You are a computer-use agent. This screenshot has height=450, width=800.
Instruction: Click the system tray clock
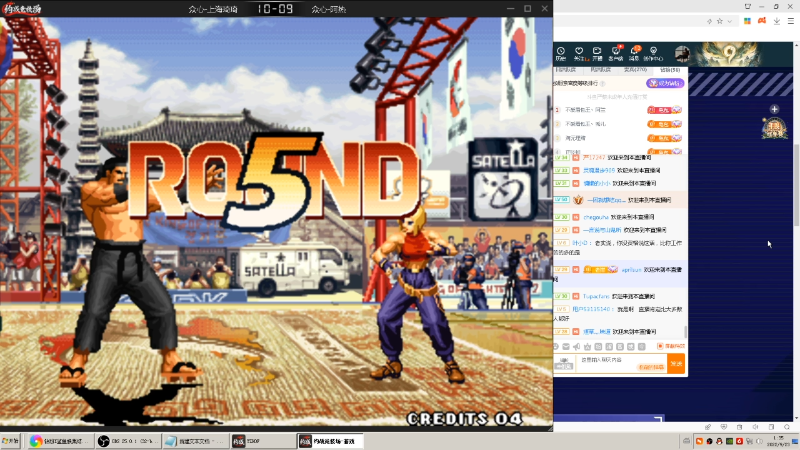click(x=778, y=441)
